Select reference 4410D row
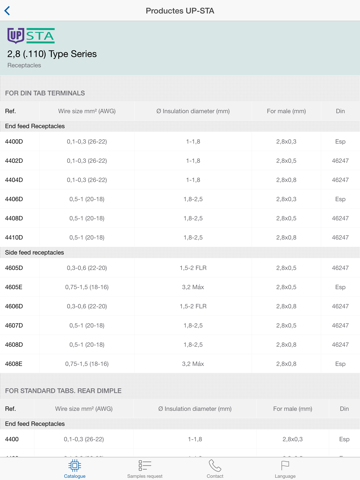360x480 pixels. [180, 237]
